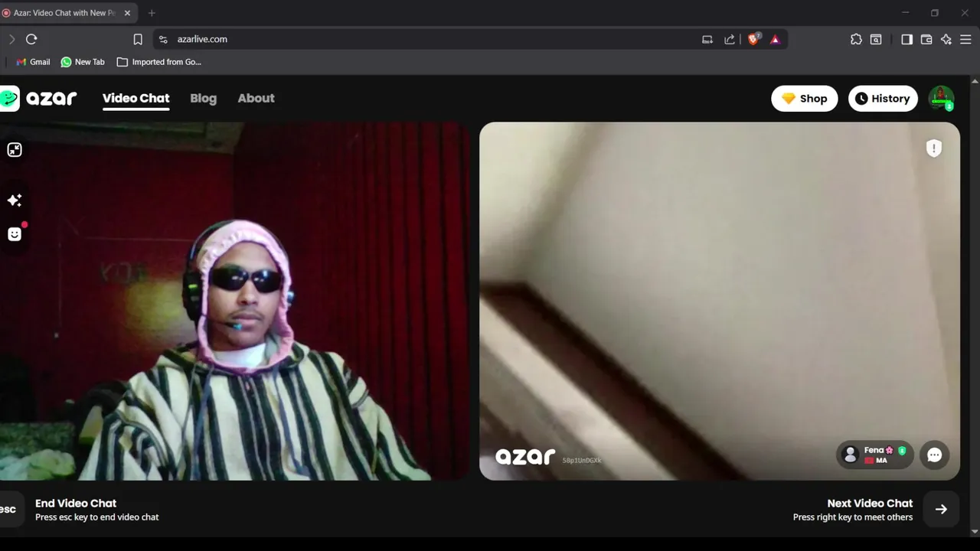This screenshot has width=980, height=551.
Task: Toggle the shrink video view icon
Action: pyautogui.click(x=15, y=150)
